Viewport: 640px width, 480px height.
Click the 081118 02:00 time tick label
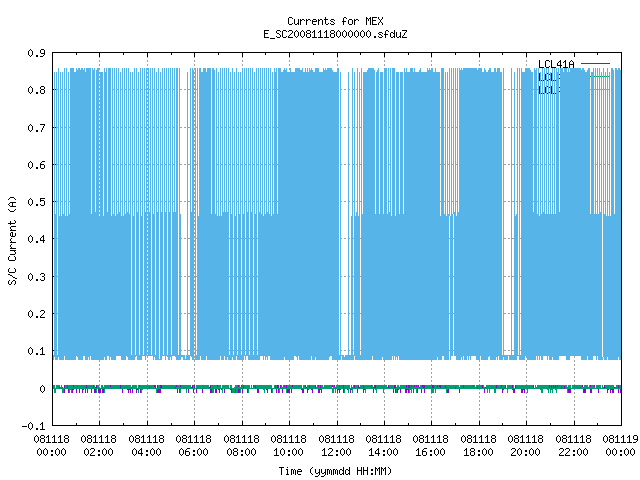98,446
